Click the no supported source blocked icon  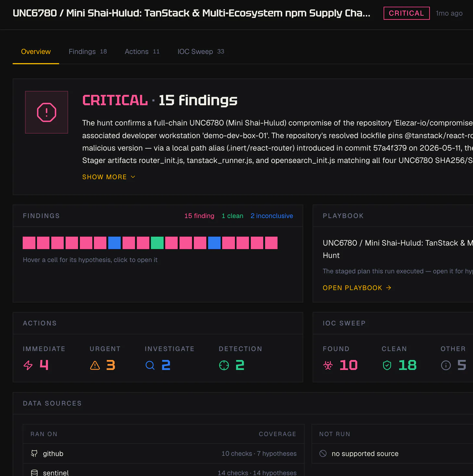323,453
